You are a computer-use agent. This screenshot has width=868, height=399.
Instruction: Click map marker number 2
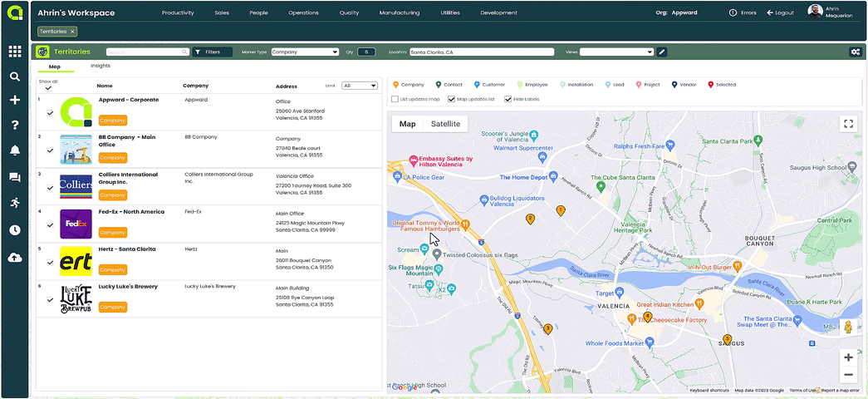530,219
